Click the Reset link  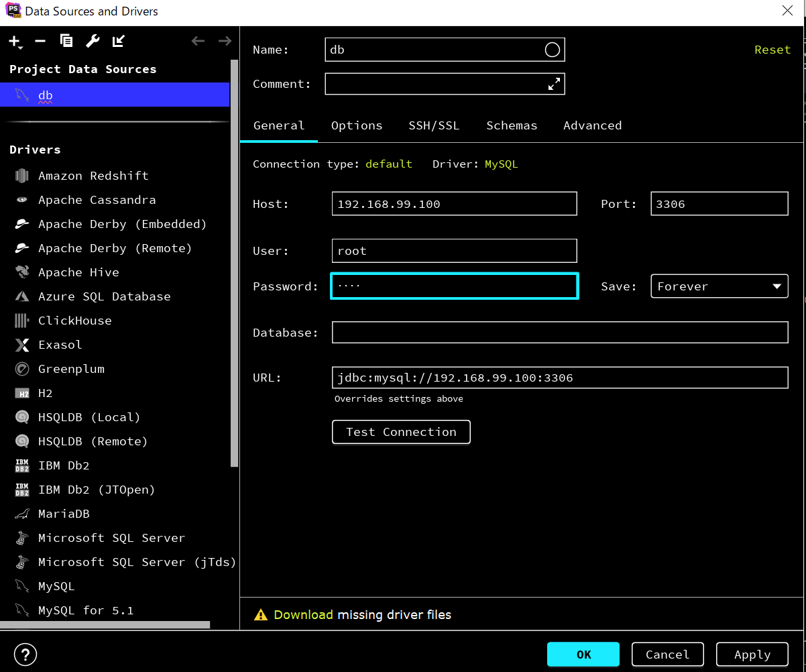tap(772, 50)
